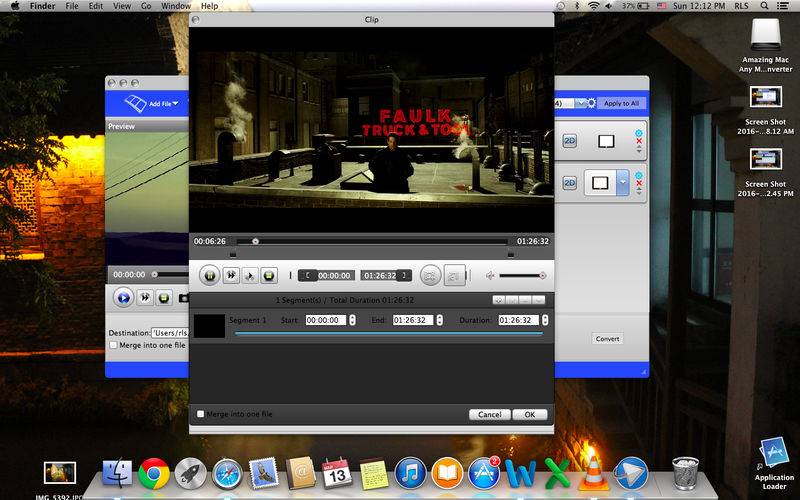
Task: Click the Segment 1 thumbnail
Action: pos(209,326)
